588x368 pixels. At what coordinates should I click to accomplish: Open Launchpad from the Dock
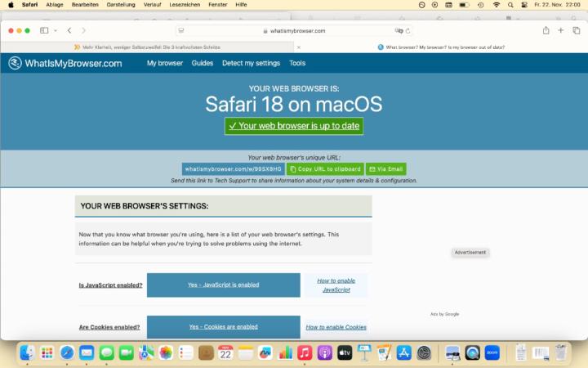click(47, 353)
